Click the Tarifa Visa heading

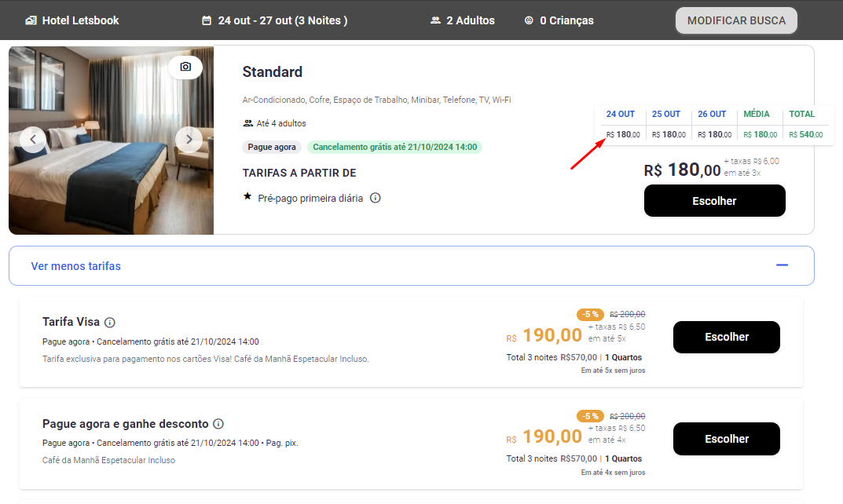[x=71, y=322]
